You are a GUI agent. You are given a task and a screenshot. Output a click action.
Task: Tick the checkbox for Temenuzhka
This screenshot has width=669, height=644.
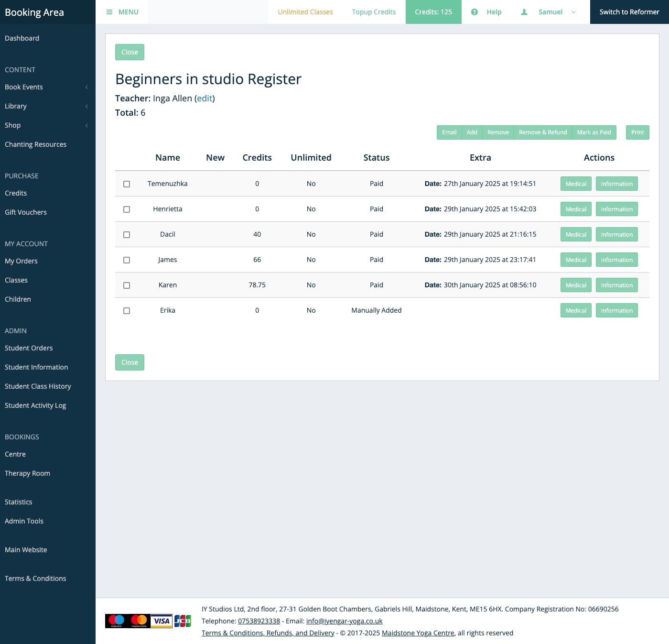point(127,184)
